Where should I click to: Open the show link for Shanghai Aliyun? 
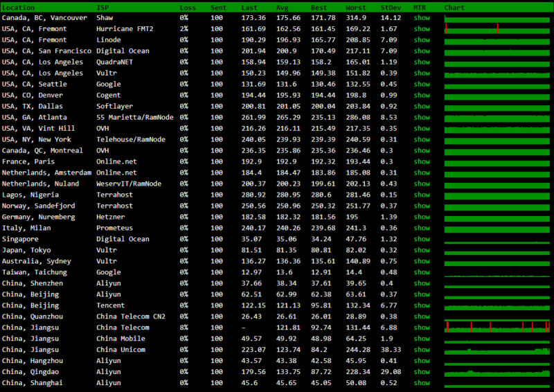click(x=422, y=383)
